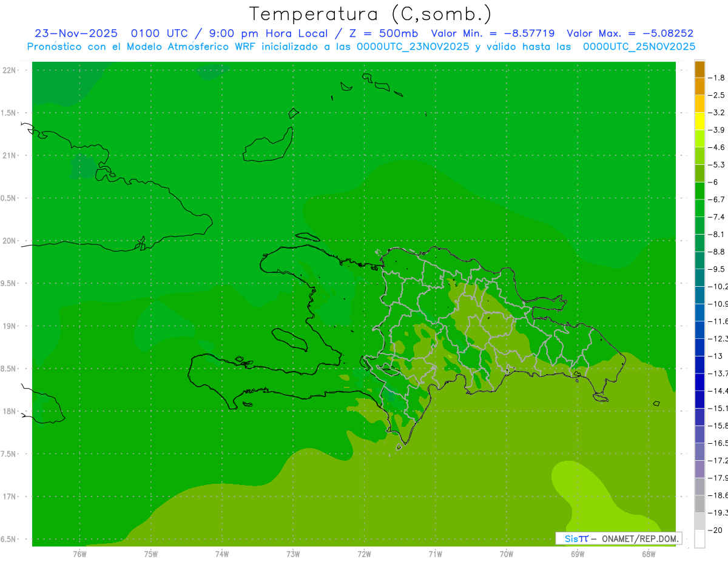Viewport: 728px width, 562px height.
Task: Click the '-18.6' color scale label
Action: pos(718,495)
